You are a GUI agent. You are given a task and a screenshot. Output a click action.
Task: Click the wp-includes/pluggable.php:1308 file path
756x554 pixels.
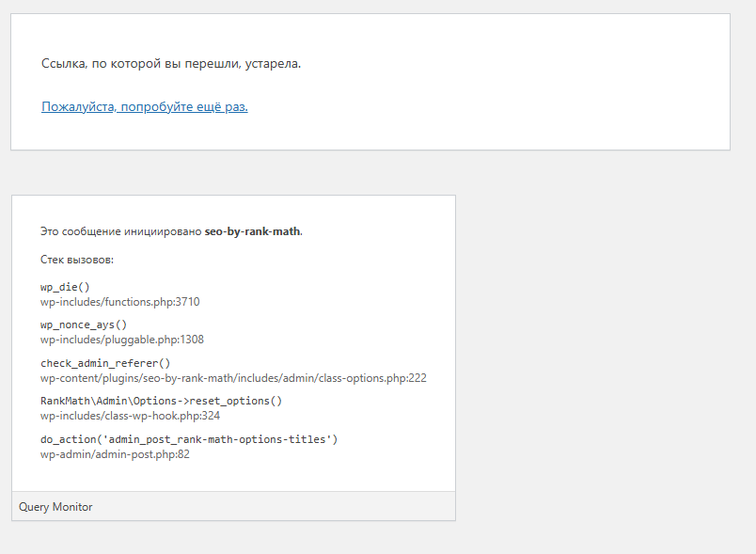(x=121, y=340)
